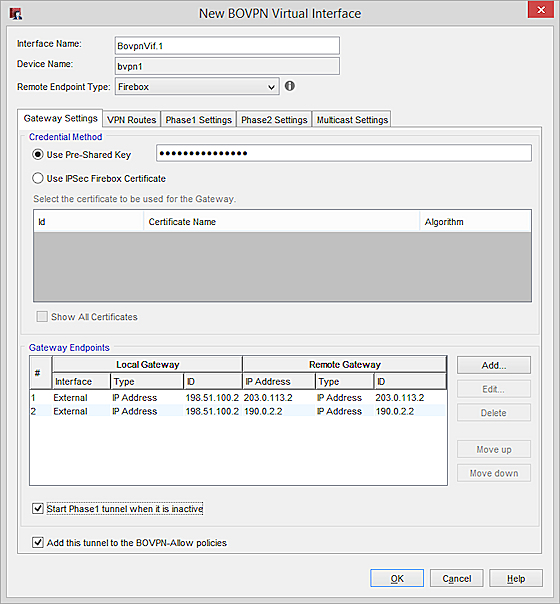
Task: Click the Edit... gateway endpoint button
Action: click(494, 389)
